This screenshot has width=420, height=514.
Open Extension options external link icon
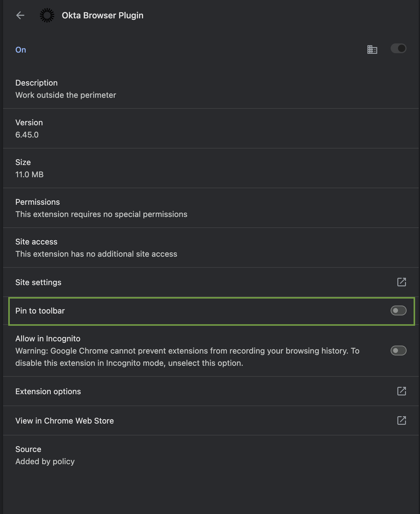pyautogui.click(x=401, y=391)
